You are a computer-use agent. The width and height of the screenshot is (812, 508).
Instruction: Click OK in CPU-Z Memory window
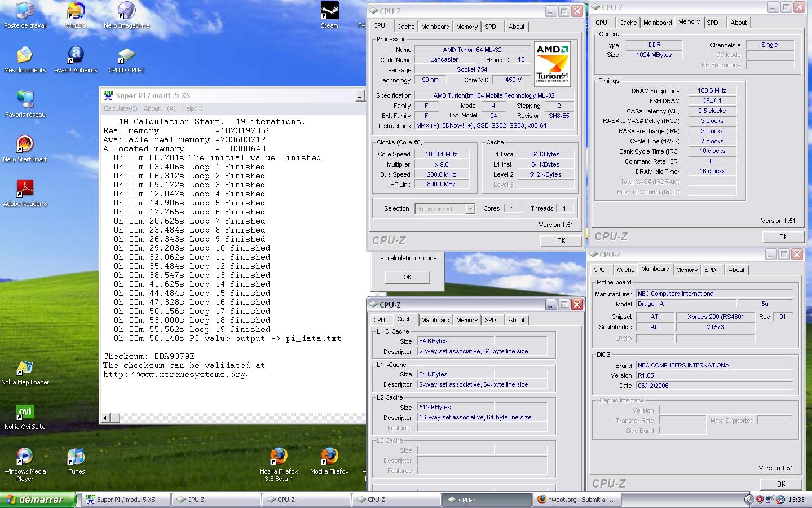point(783,237)
